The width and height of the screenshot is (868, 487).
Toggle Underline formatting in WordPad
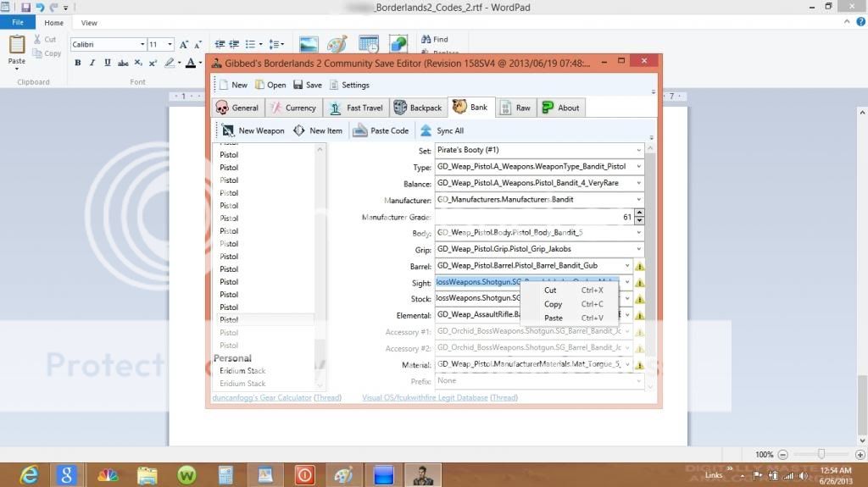[x=107, y=63]
